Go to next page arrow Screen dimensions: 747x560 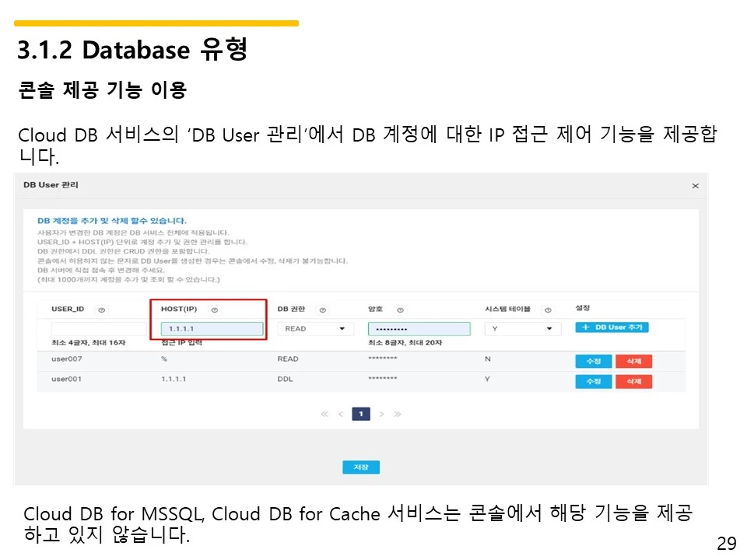coord(381,414)
